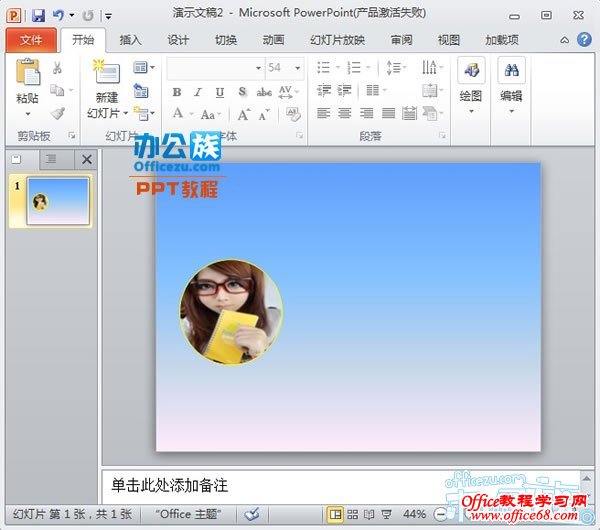The height and width of the screenshot is (530, 600).
Task: Select slide 1 thumbnail in the panel
Action: point(58,201)
